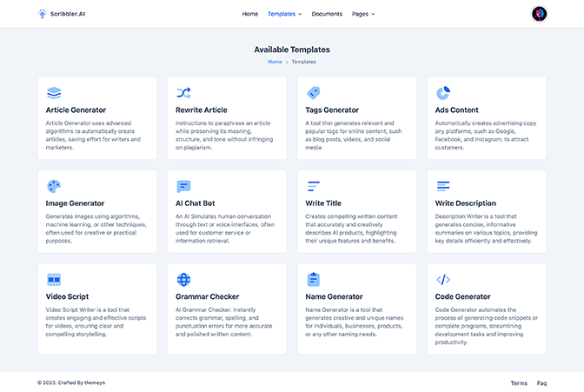The height and width of the screenshot is (392, 584).
Task: Open the Documents menu item
Action: (327, 14)
